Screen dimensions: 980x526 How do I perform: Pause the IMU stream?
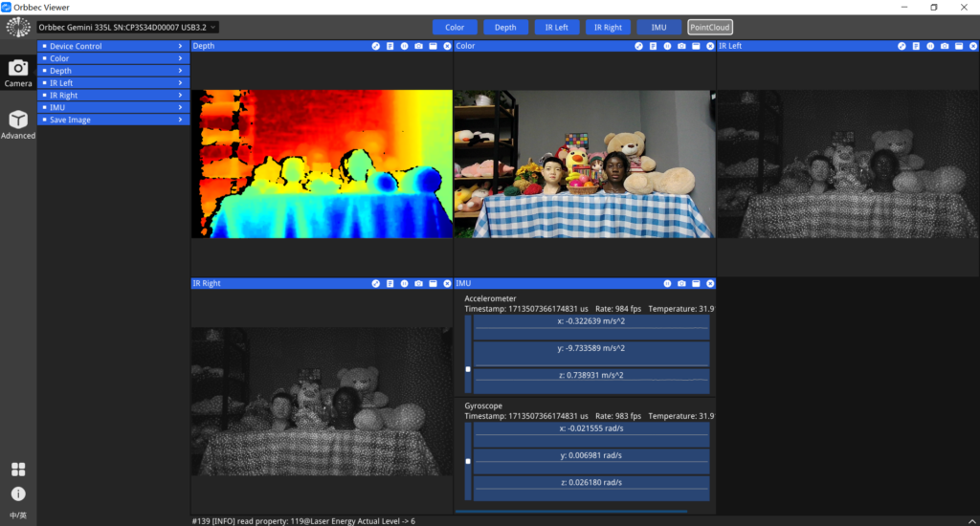pyautogui.click(x=667, y=284)
